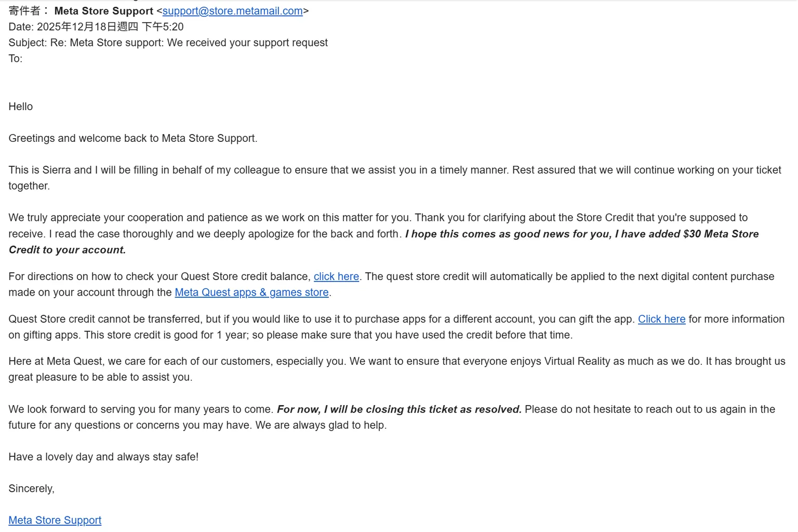Click the 'Have a lovely day' line
The image size is (798, 532).
pos(103,457)
